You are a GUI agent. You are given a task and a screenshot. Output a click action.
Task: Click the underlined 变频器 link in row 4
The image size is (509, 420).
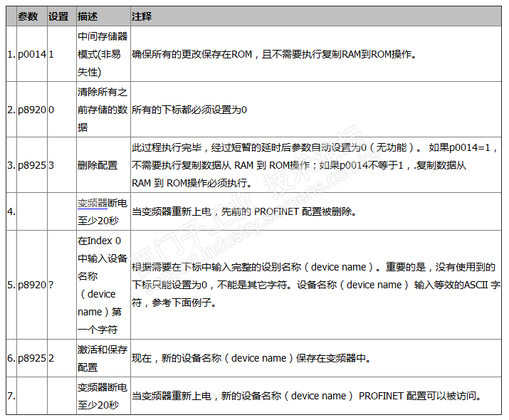click(93, 203)
